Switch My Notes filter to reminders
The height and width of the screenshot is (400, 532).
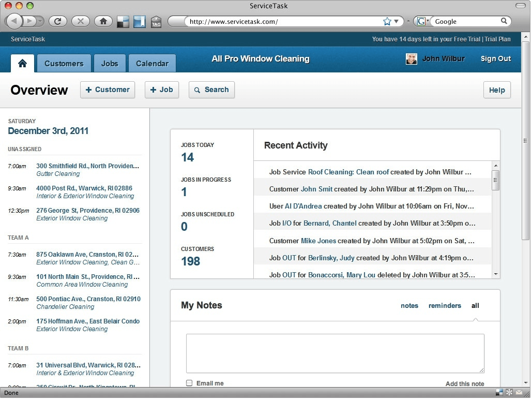[445, 306]
